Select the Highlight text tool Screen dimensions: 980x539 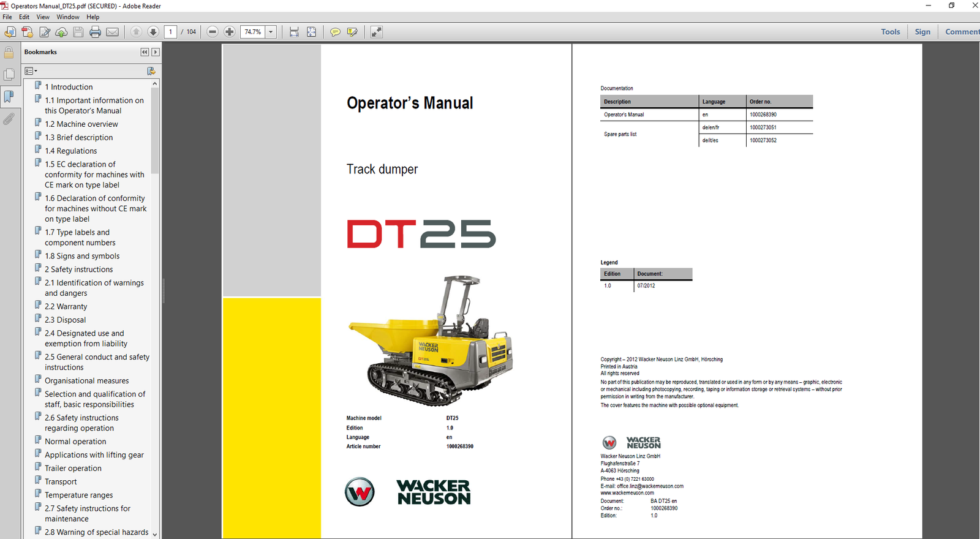pos(352,32)
